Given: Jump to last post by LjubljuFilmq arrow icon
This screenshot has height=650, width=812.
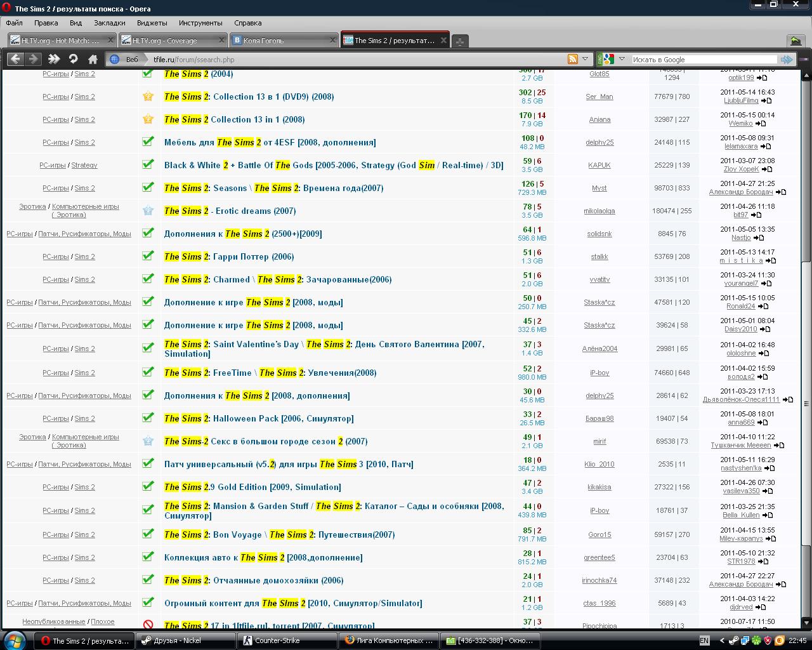Looking at the screenshot, I should tap(766, 101).
